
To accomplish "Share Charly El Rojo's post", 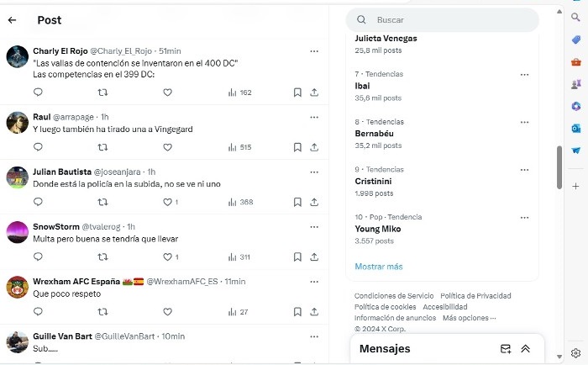I will click(x=314, y=93).
